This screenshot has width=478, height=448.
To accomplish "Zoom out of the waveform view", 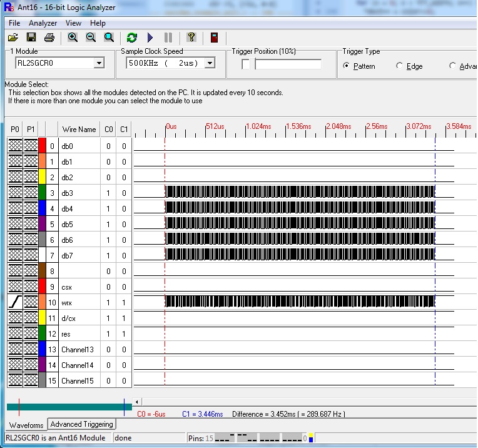I will pyautogui.click(x=91, y=38).
